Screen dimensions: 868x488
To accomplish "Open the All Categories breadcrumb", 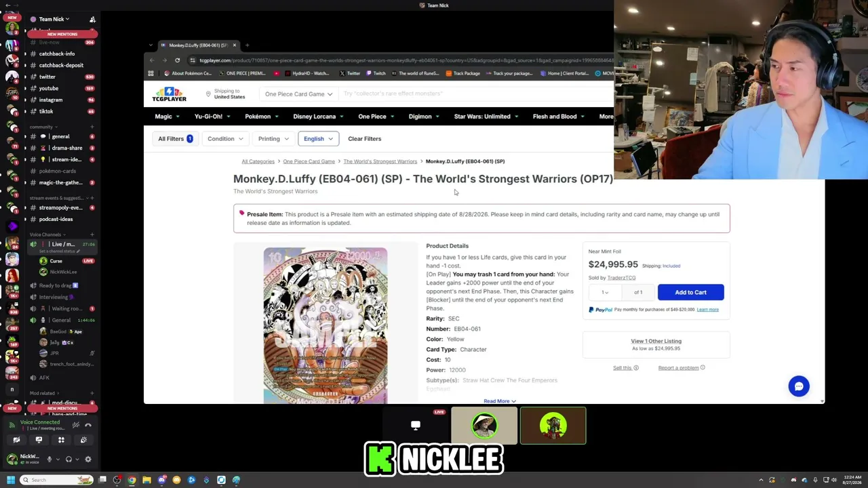I will (x=258, y=161).
